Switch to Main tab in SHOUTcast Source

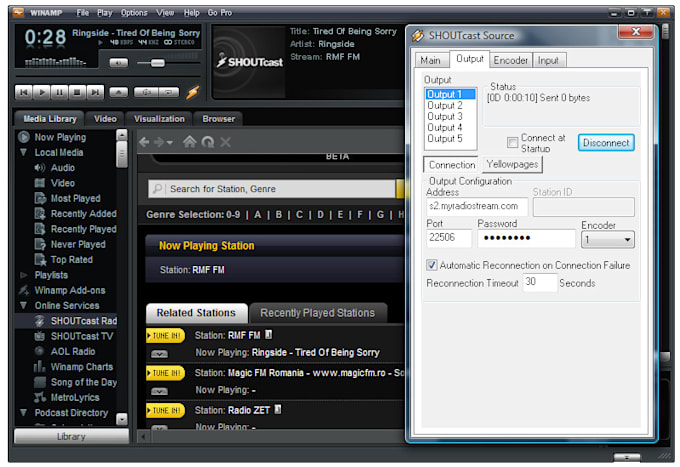click(430, 60)
